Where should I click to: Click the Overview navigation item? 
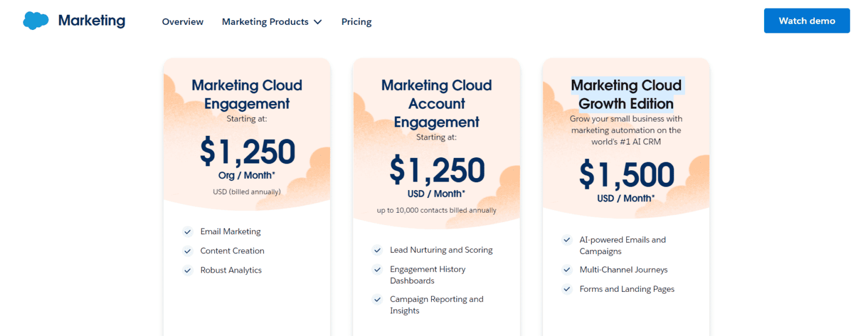[x=183, y=21]
